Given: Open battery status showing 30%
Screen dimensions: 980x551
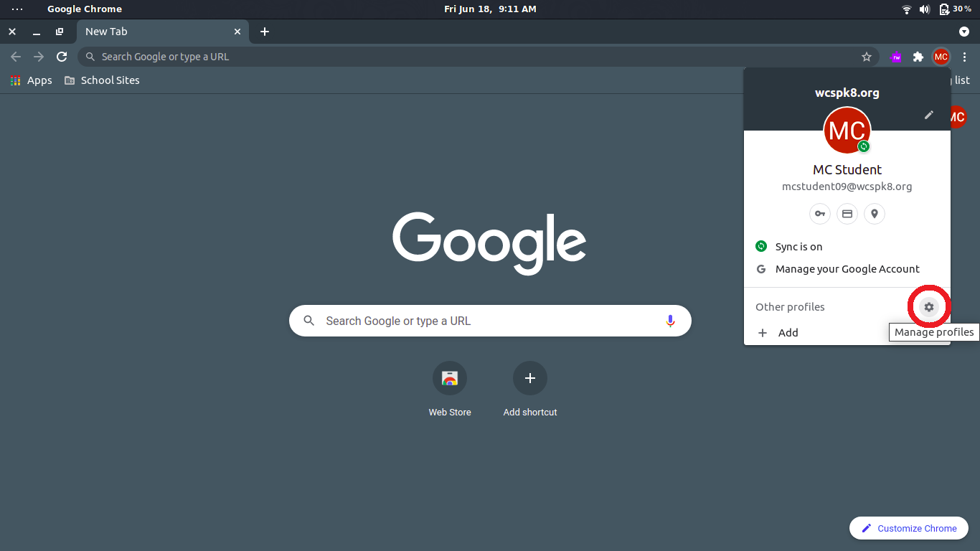Looking at the screenshot, I should click(955, 9).
